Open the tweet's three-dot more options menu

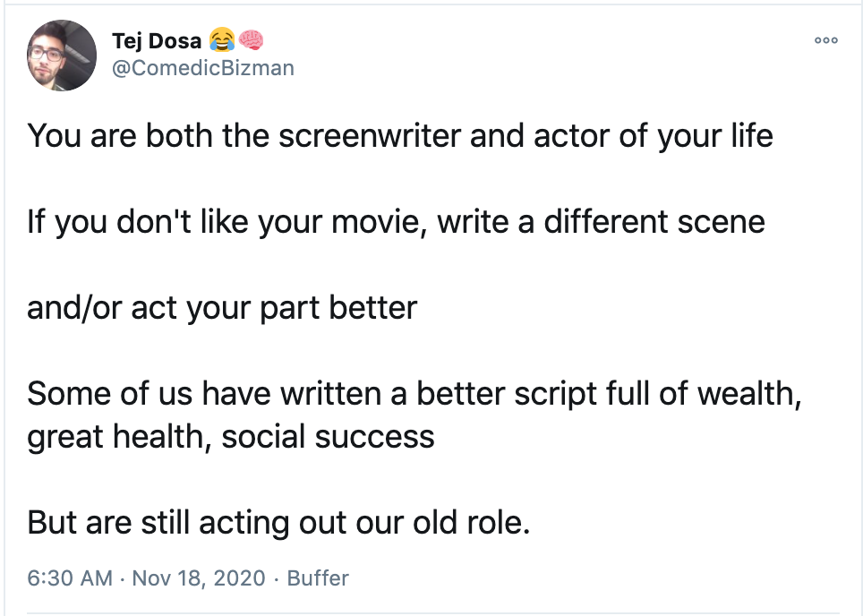coord(825,41)
